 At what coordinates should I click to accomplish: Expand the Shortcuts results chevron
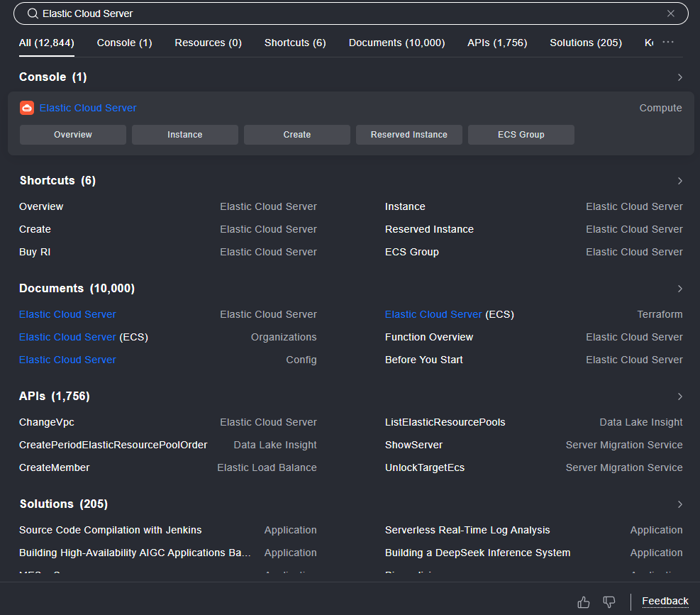680,181
